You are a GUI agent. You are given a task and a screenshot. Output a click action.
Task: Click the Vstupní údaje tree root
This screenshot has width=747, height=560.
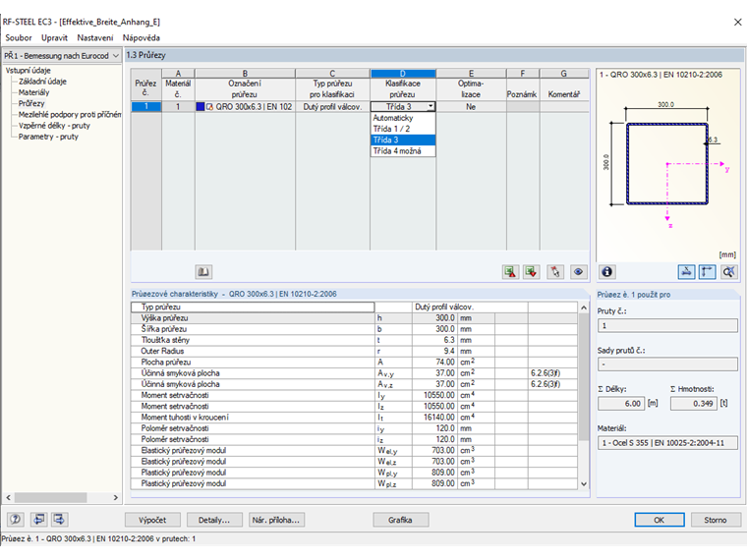[29, 71]
